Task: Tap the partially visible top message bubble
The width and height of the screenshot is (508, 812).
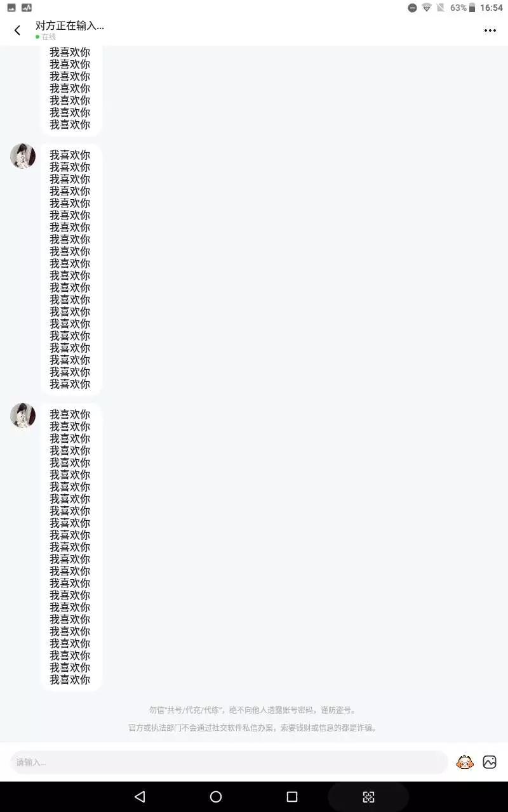Action: pos(71,91)
